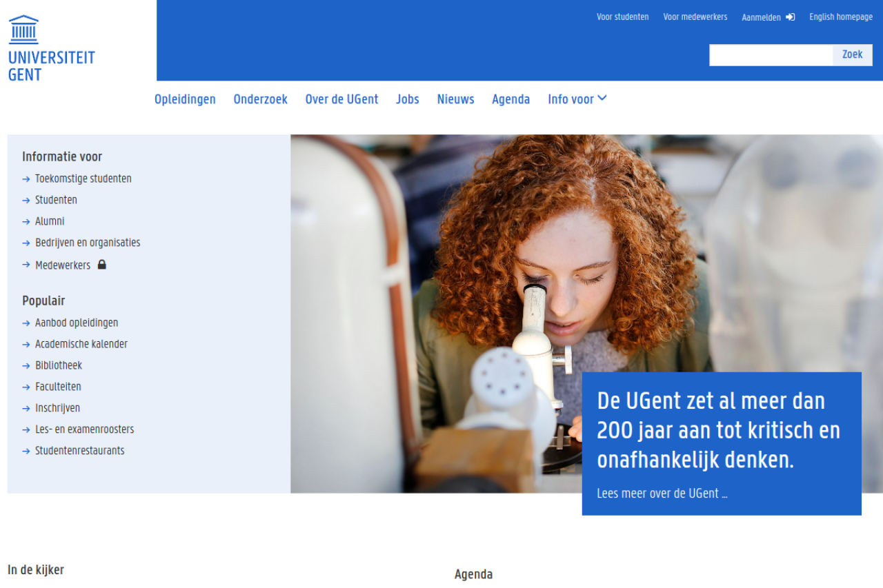
Task: Click the lock icon next to Medewerkers
Action: pos(101,265)
